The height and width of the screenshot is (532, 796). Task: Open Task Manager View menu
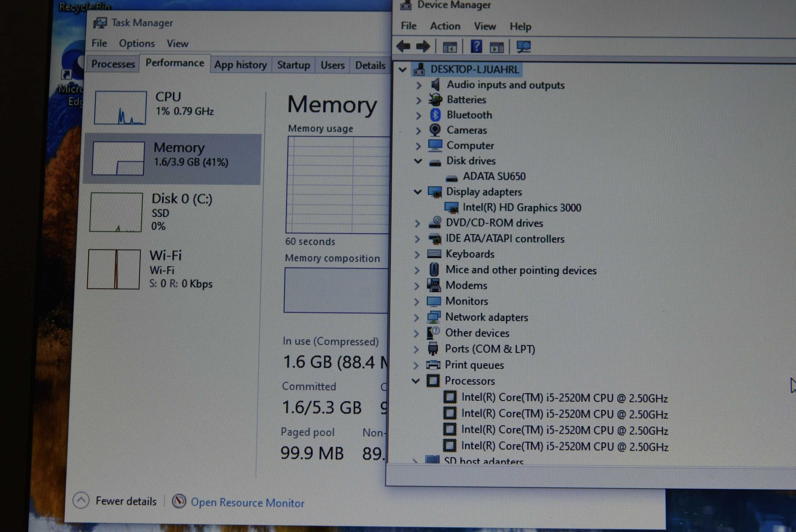coord(177,44)
